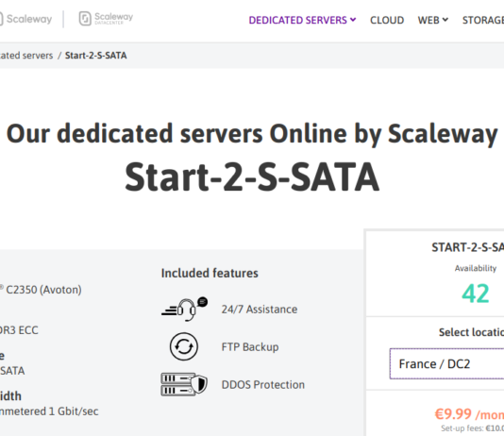The height and width of the screenshot is (436, 504).
Task: Open the France / DC2 location dropdown
Action: [x=446, y=363]
